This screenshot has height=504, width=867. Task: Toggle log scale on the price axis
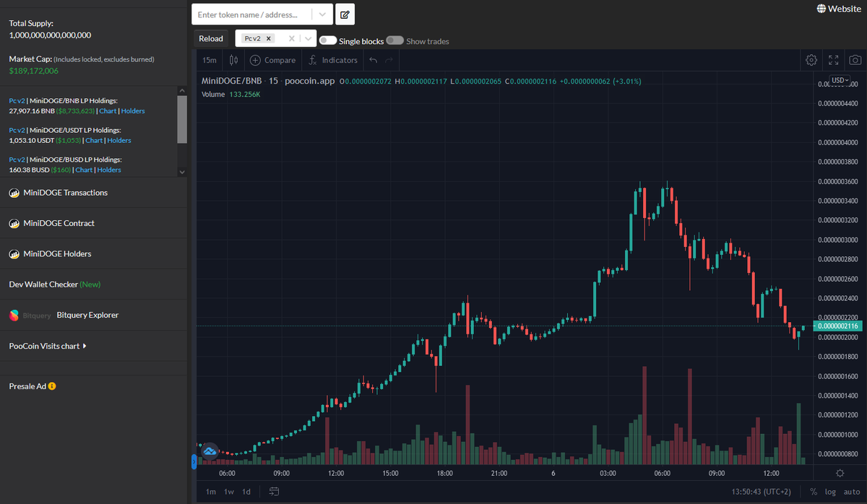coord(830,491)
